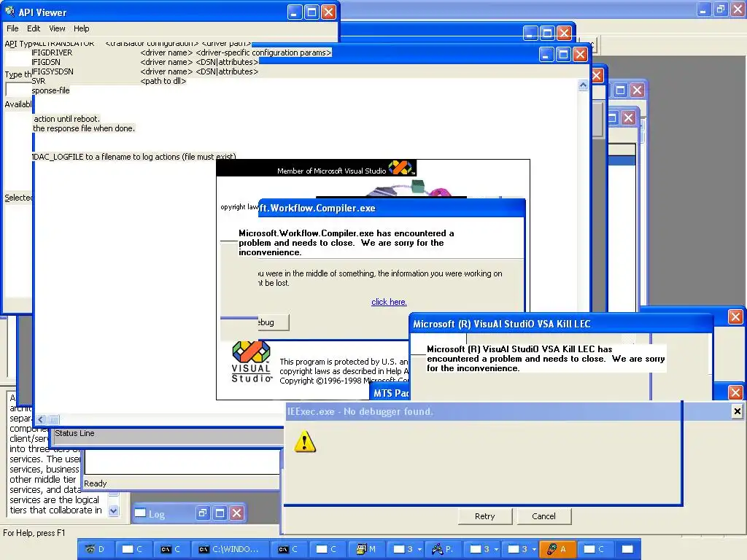Open the Edit menu in API Viewer
The image size is (747, 560).
click(34, 28)
